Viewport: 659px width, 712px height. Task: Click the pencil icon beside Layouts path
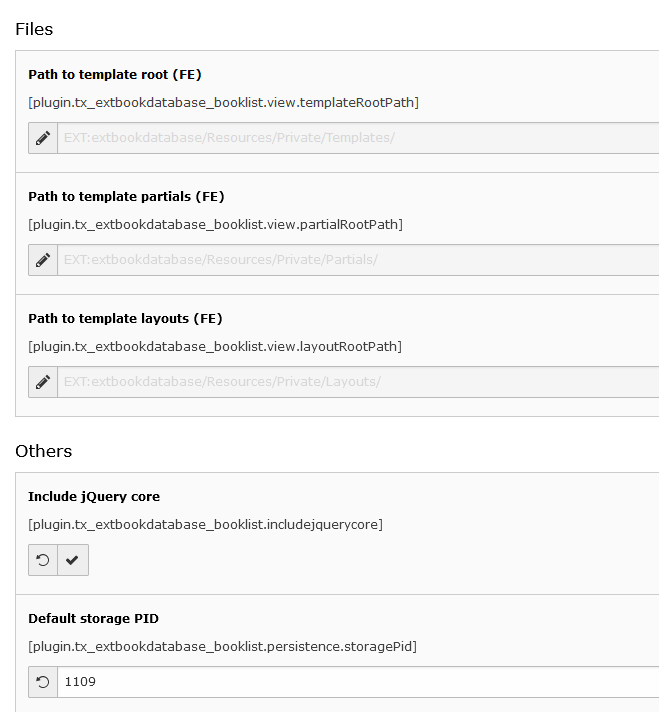(43, 382)
